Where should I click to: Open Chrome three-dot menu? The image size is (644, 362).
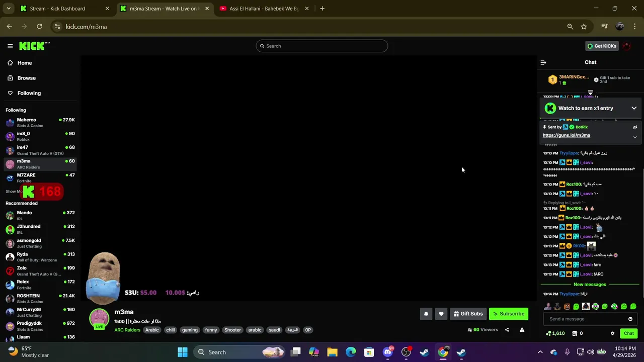pos(634,27)
